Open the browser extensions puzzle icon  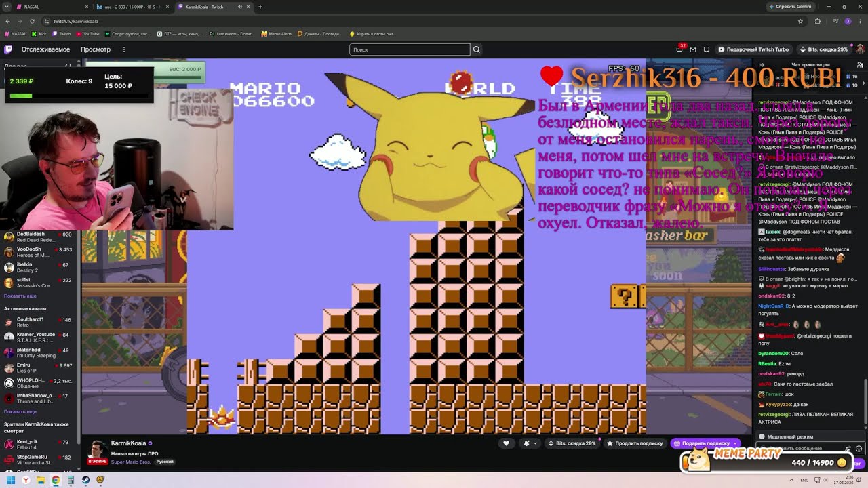coord(817,21)
